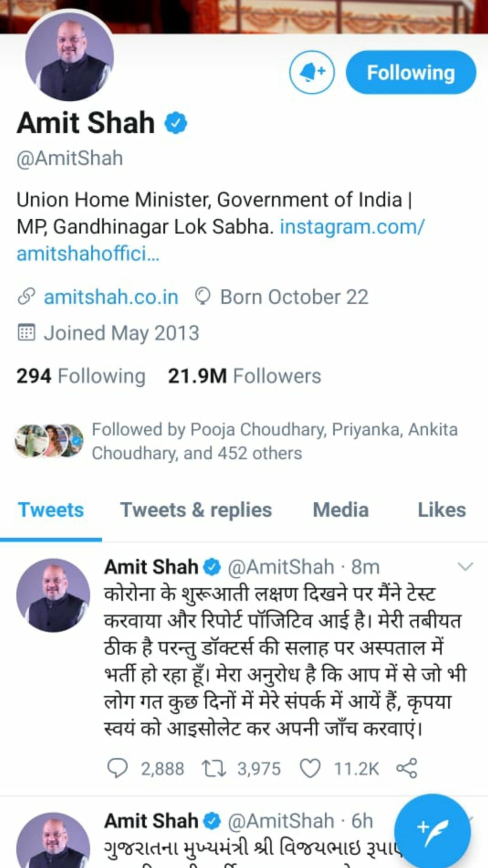Tap the reply icon on the 8m tweet

coord(117,768)
